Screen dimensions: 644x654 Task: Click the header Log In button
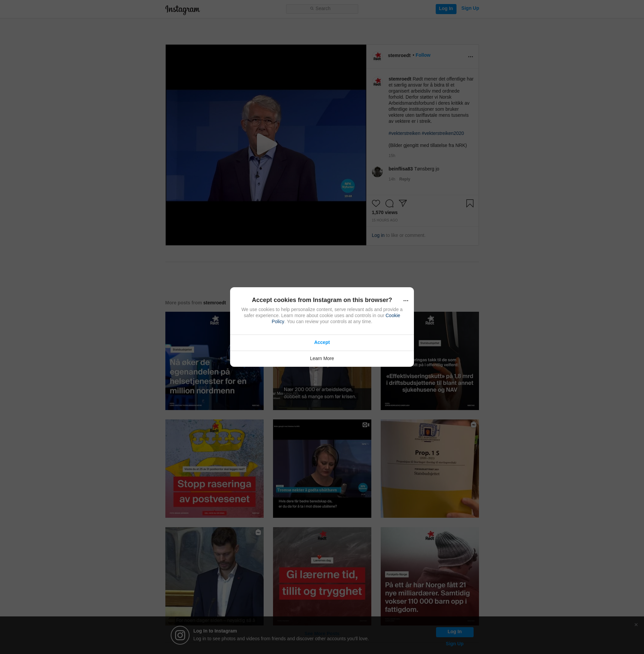click(x=445, y=9)
